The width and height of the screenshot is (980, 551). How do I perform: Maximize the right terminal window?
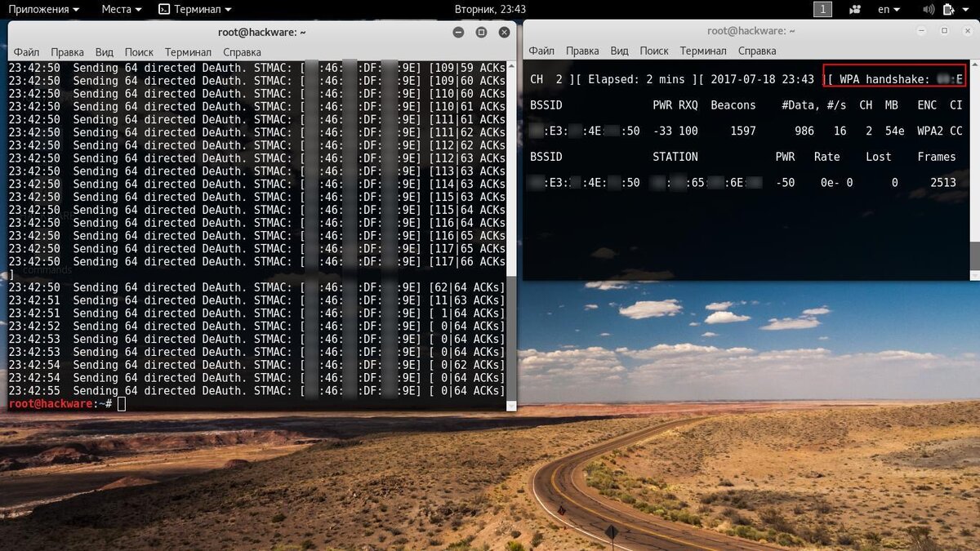pos(945,30)
